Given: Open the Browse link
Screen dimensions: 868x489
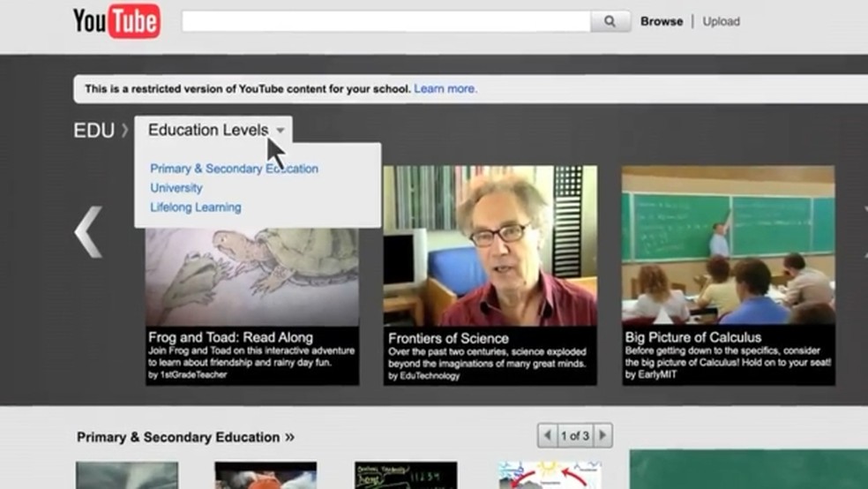Looking at the screenshot, I should point(662,21).
